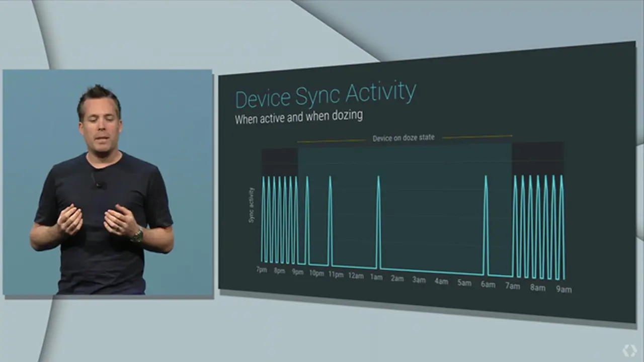Click the sync spike just before 6am
This screenshot has height=362, width=644.
[x=486, y=225]
